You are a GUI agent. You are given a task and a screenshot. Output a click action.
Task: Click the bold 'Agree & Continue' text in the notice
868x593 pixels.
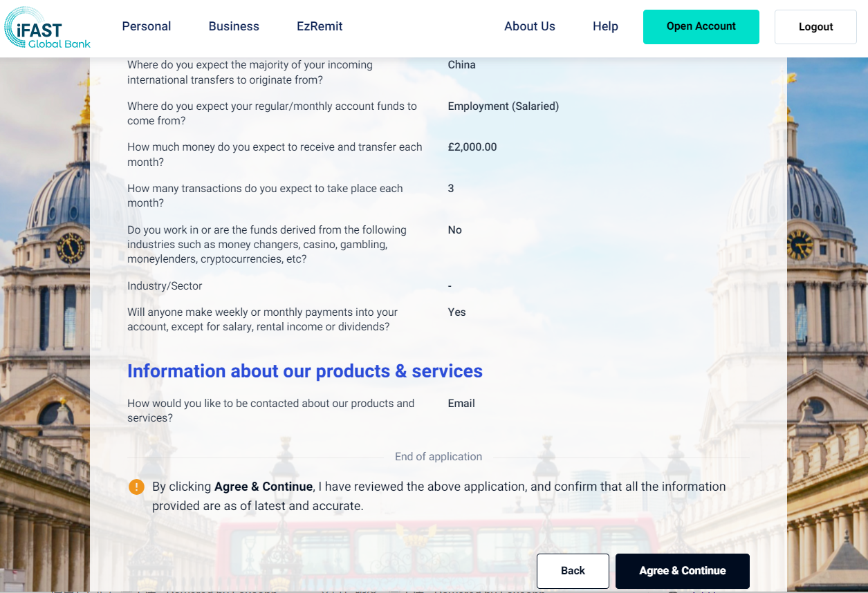pos(263,487)
